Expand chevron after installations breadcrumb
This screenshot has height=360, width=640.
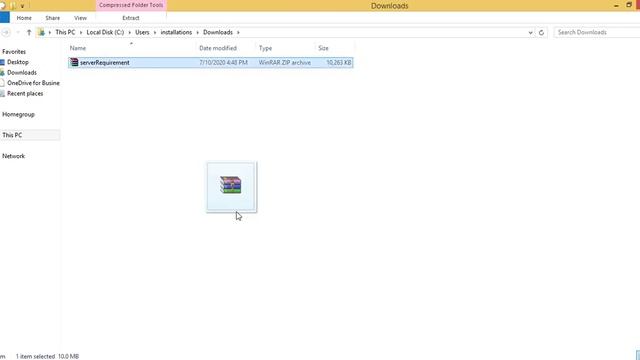(x=198, y=32)
